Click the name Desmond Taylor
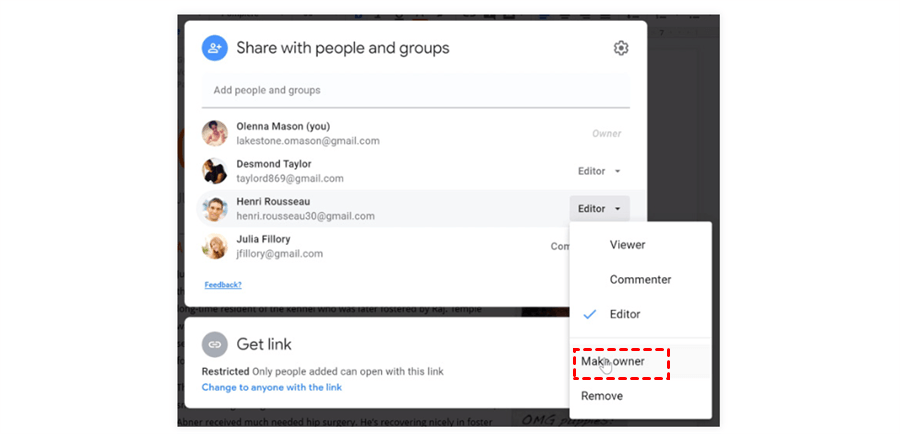The height and width of the screenshot is (434, 900). (274, 164)
